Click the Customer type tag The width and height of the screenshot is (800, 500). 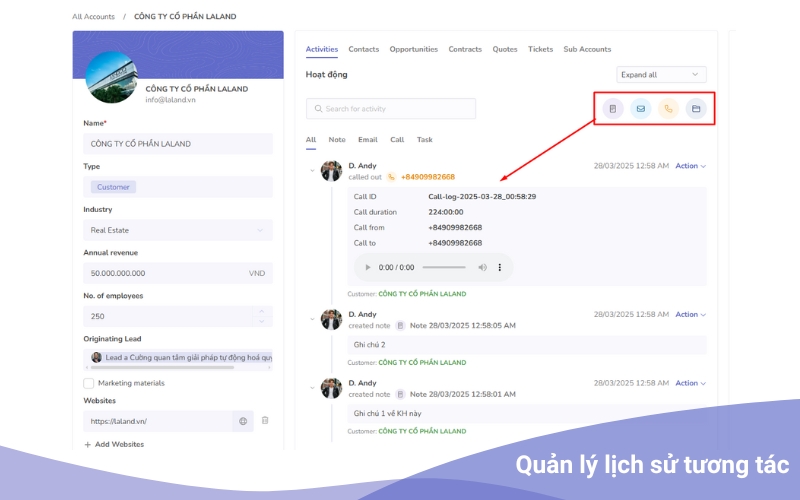113,187
